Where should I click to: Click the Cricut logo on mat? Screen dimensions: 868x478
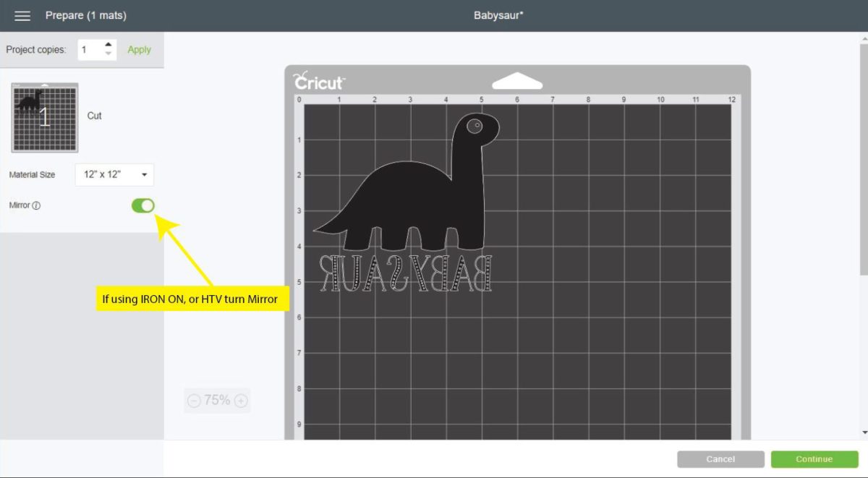point(319,81)
